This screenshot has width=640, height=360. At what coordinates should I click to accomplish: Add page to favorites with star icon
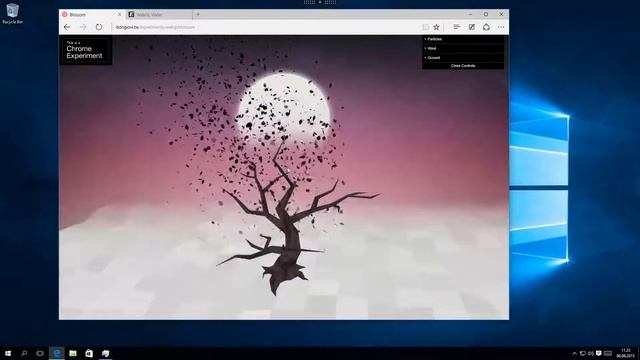pos(436,27)
